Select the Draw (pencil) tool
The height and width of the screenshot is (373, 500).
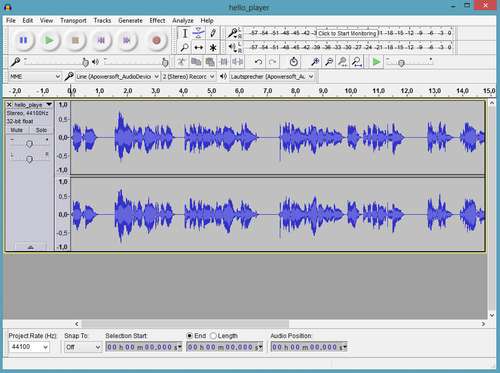coord(213,33)
